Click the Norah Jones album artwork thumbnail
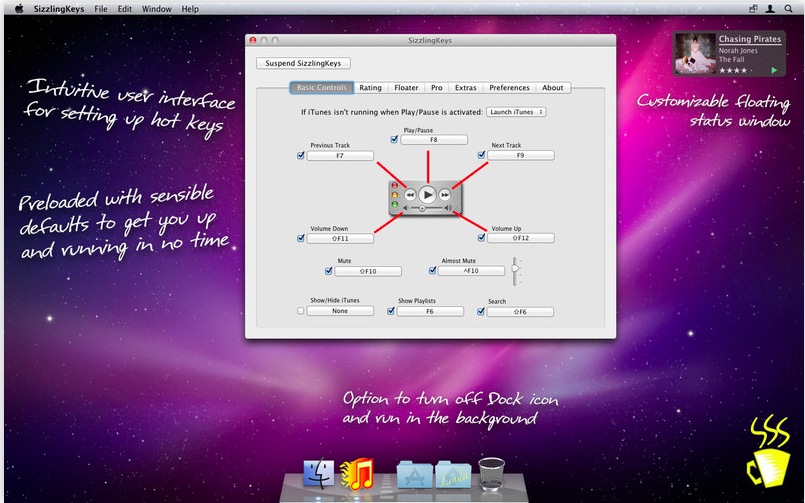 (x=695, y=54)
